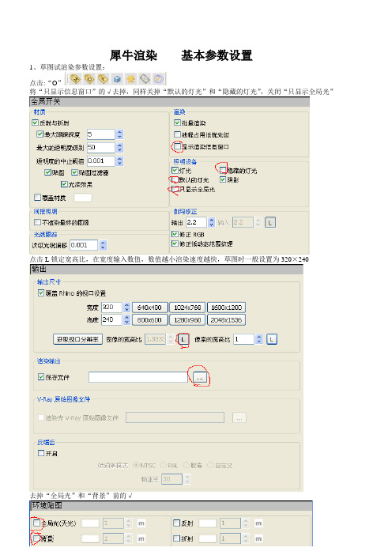
Task: Toggle 修正低动态范围纹理 checkbox
Action: [175, 244]
